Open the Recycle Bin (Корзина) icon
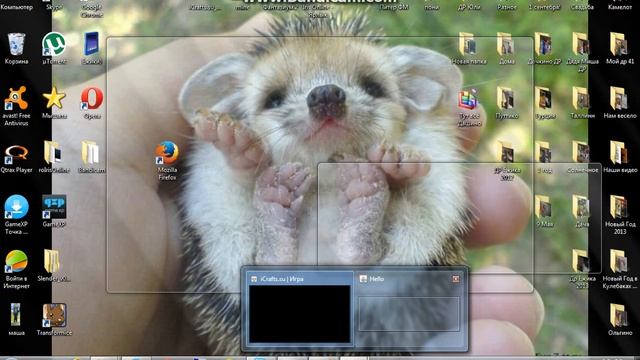 click(x=16, y=45)
